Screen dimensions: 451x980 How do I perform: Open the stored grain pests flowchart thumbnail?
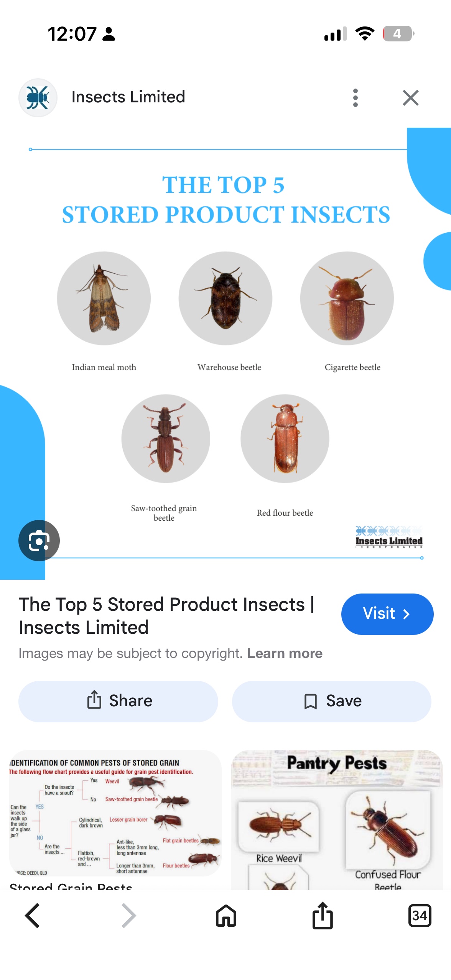(x=115, y=812)
